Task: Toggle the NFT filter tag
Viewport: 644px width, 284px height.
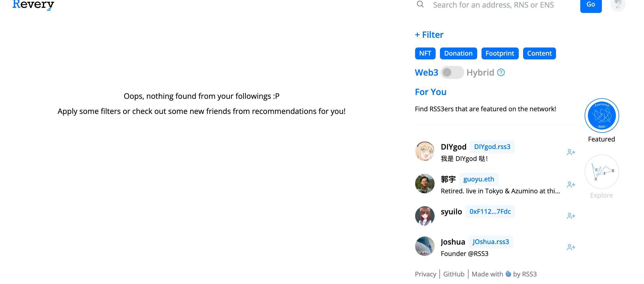Action: tap(425, 53)
